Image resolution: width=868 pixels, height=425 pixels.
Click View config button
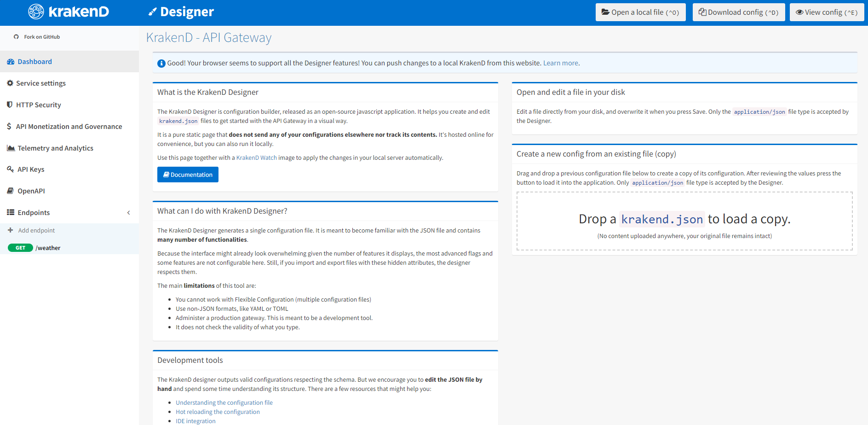coord(827,12)
